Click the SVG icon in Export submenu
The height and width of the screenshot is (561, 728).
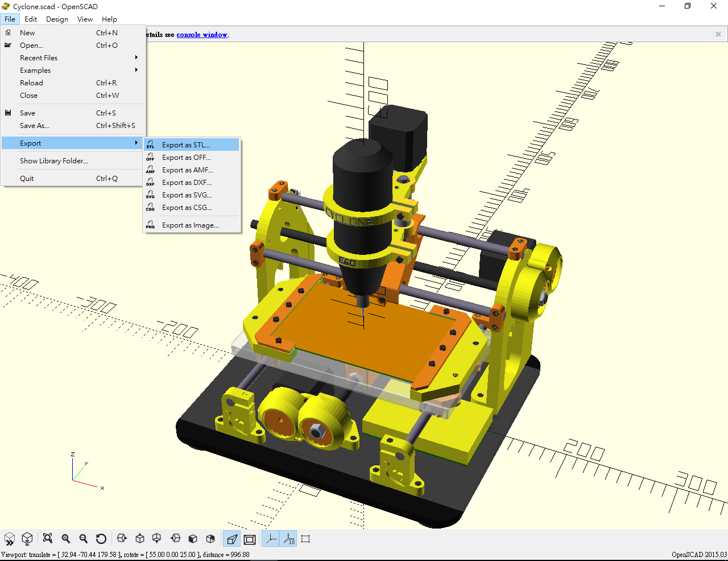pos(150,195)
